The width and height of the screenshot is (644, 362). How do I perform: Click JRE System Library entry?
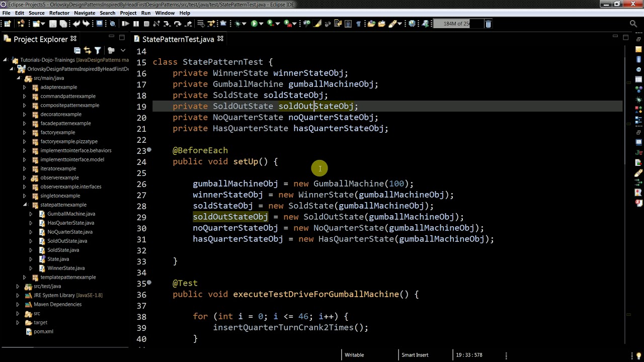(x=67, y=295)
